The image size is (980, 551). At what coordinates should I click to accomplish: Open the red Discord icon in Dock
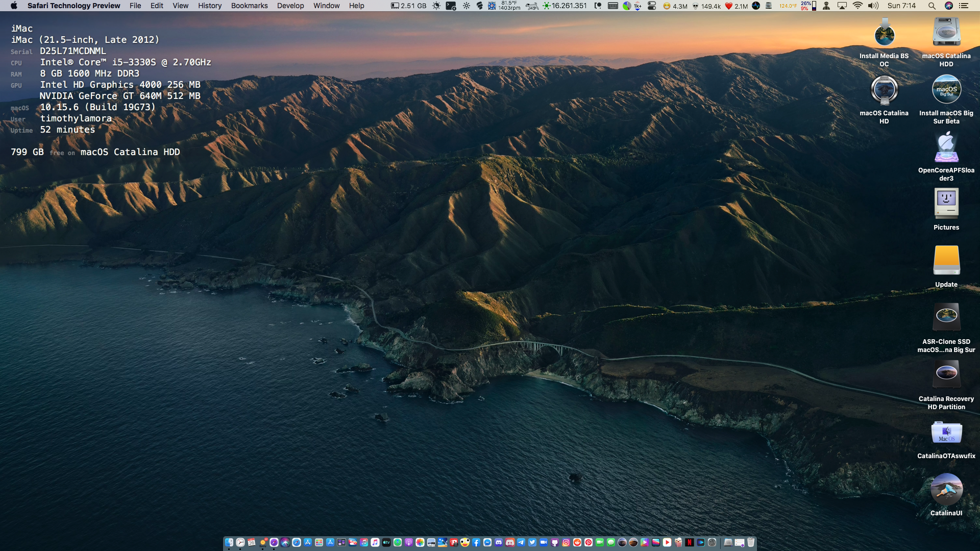point(510,542)
